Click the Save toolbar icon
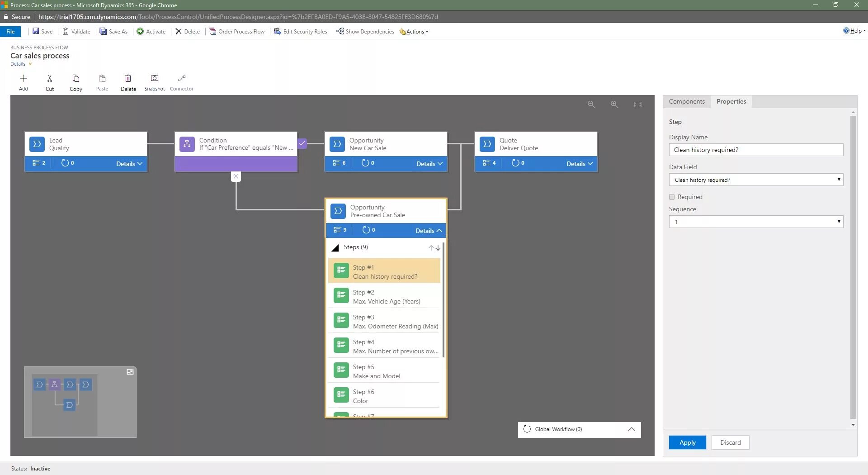Viewport: 868px width, 475px height. [36, 31]
